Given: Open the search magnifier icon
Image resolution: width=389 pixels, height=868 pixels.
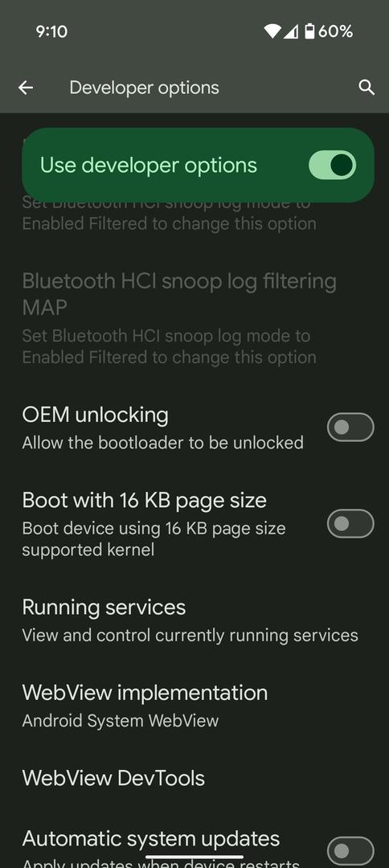Looking at the screenshot, I should pos(366,88).
